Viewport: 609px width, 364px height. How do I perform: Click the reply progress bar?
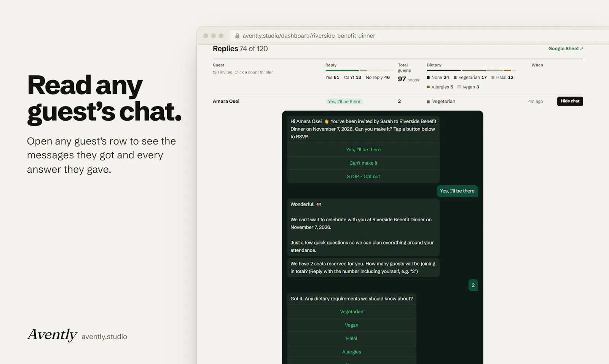(x=359, y=70)
